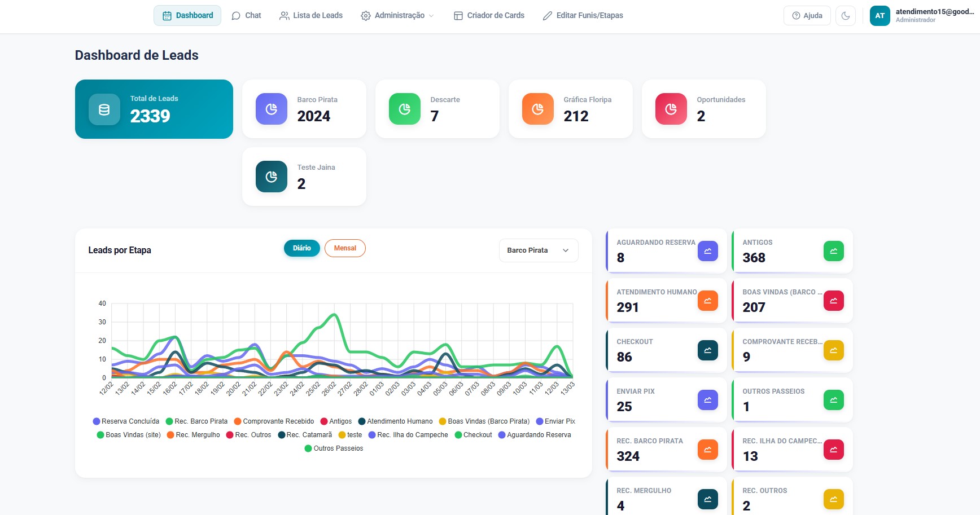Click the Descarte green chart icon
Image resolution: width=980 pixels, height=515 pixels.
pyautogui.click(x=404, y=108)
